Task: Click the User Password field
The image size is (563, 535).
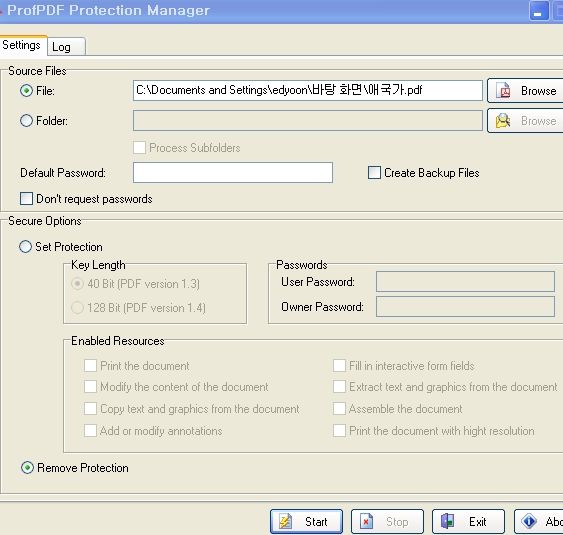Action: [465, 282]
